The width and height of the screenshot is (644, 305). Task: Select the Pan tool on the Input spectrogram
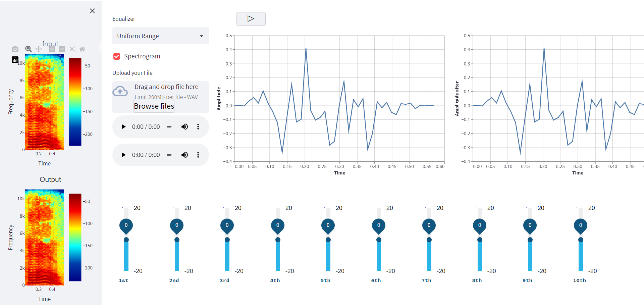tap(39, 49)
